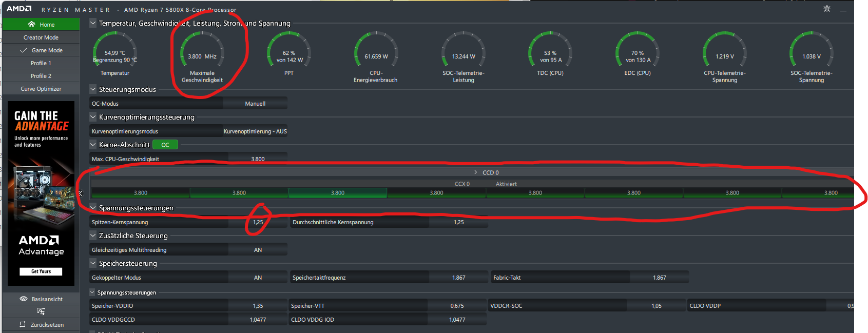Open the Curve Optimizer tab
The width and height of the screenshot is (868, 333).
coord(41,89)
